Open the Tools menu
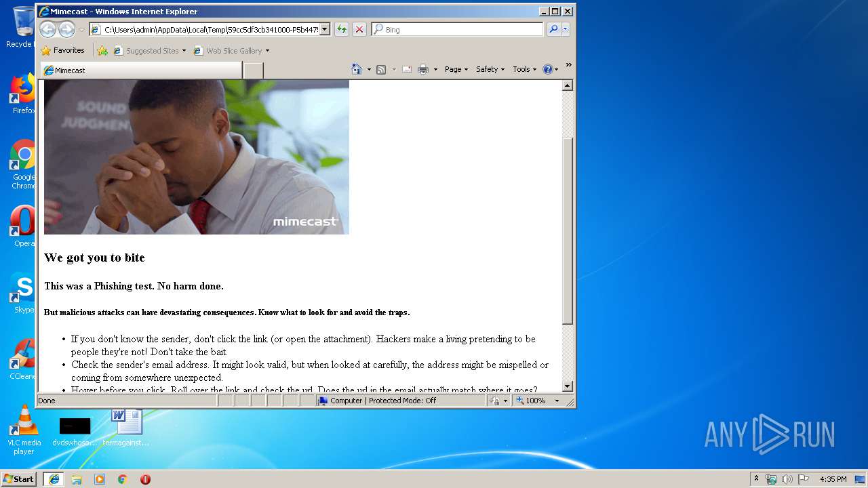This screenshot has width=868, height=488. (524, 69)
